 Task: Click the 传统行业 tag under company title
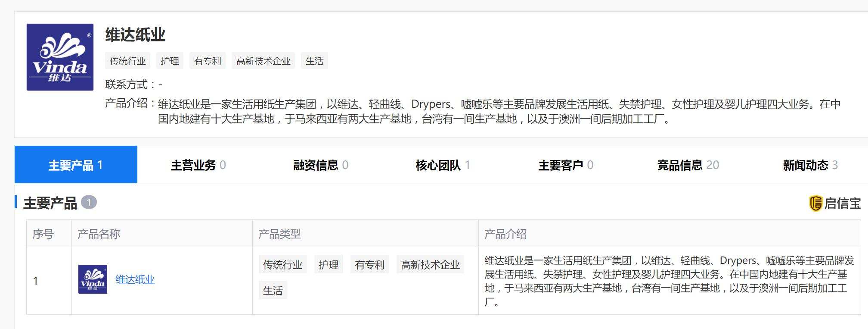click(128, 61)
